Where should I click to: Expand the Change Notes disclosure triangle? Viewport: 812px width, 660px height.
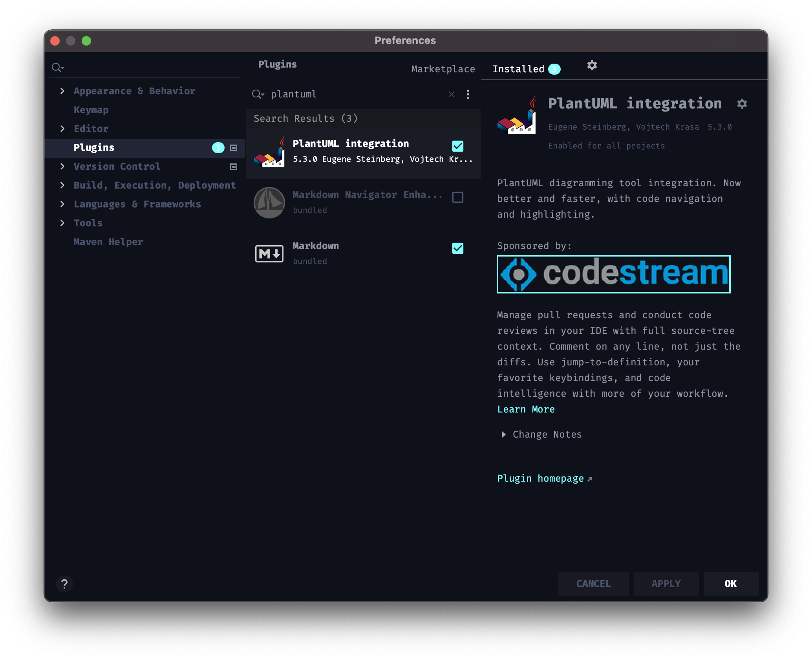click(x=503, y=434)
